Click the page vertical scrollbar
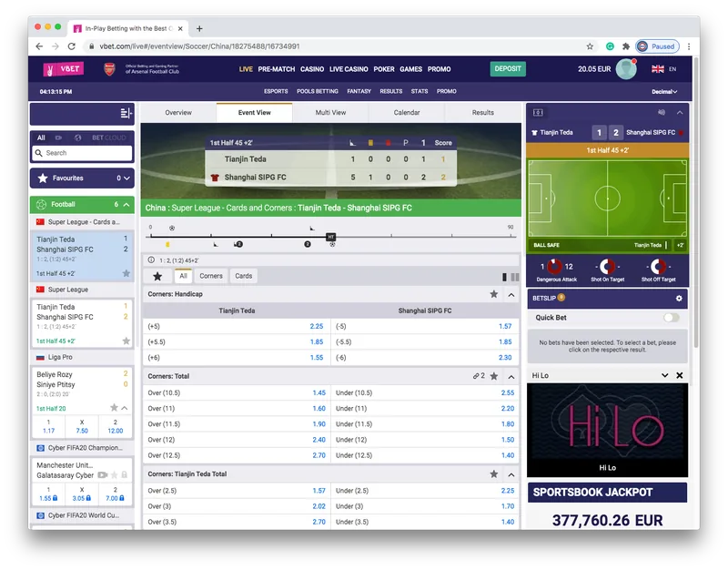728x570 pixels. 696,201
